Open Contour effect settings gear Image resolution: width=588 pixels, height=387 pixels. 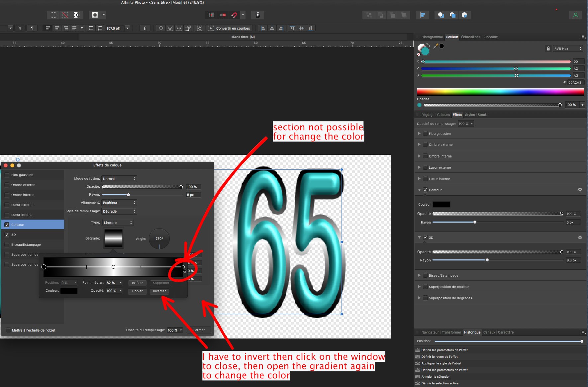pos(580,190)
